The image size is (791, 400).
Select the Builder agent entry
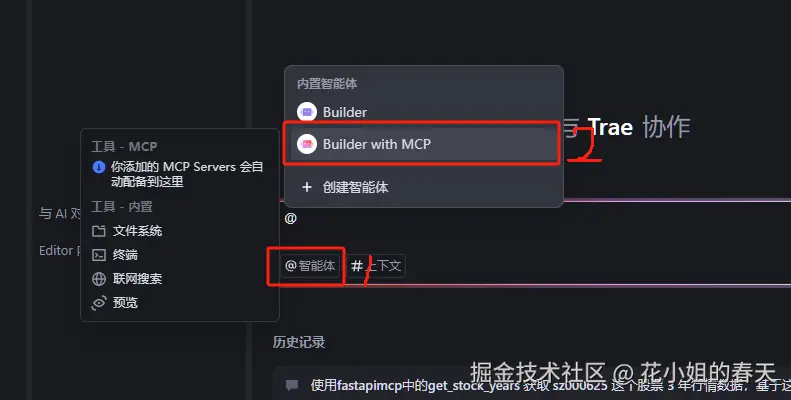click(424, 112)
